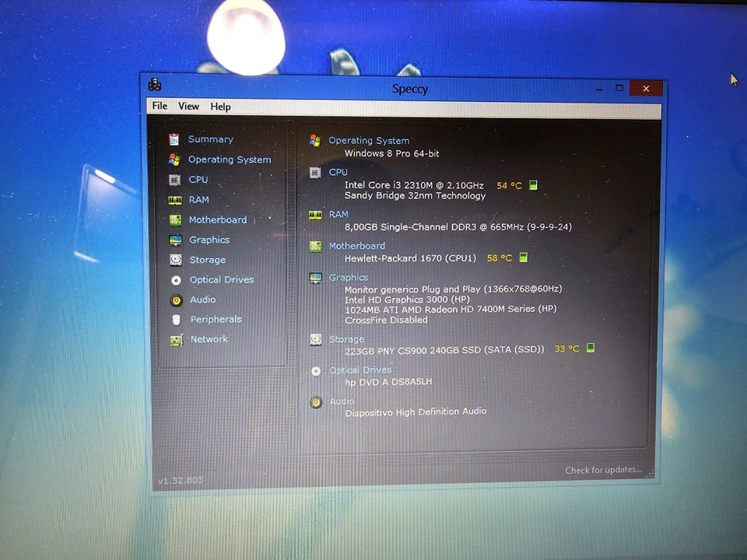Click 'CrossFire Disabled' text
The height and width of the screenshot is (560, 747).
click(x=387, y=320)
